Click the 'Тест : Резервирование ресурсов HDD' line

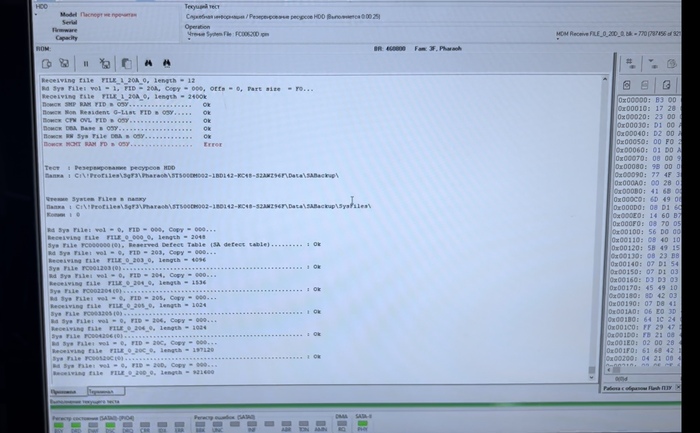point(110,168)
